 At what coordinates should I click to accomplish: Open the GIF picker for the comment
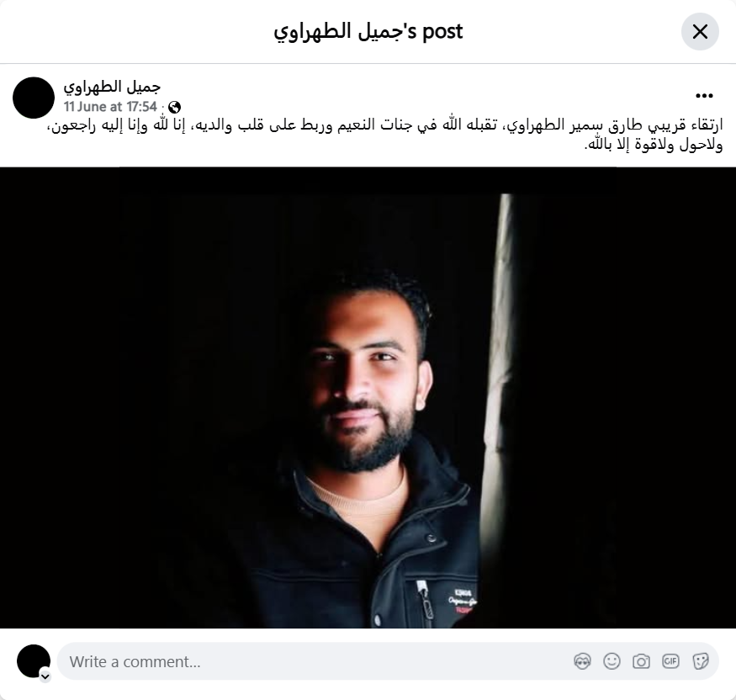point(670,661)
